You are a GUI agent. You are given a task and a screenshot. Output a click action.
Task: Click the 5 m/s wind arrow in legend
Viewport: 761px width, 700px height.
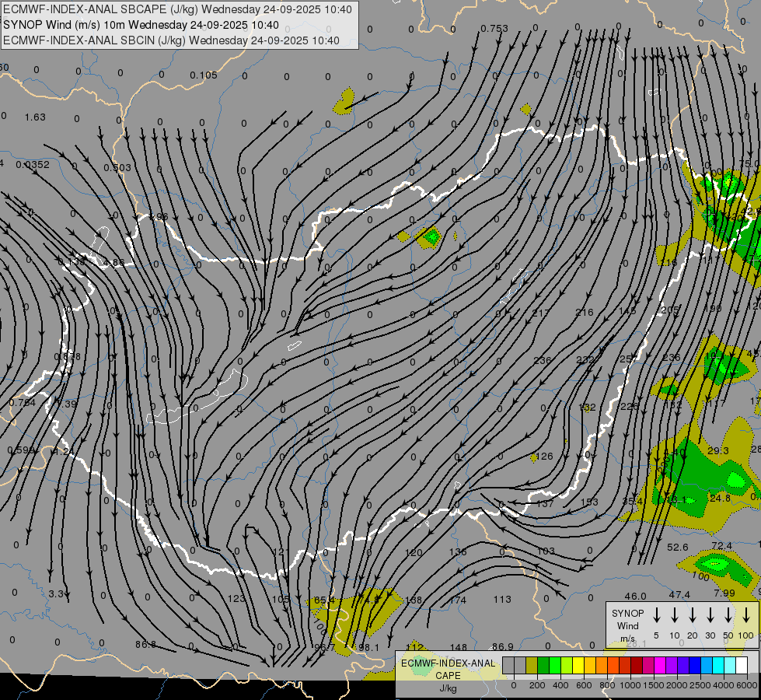point(657,615)
